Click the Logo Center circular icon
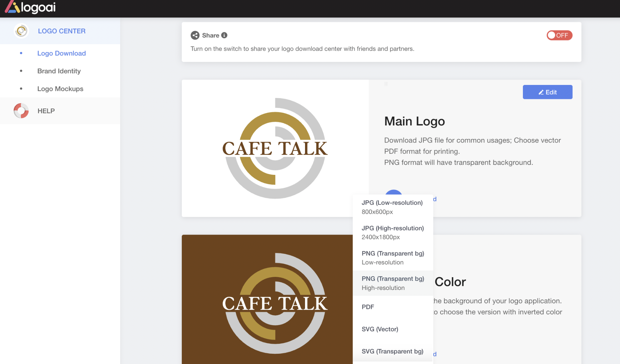 [21, 31]
